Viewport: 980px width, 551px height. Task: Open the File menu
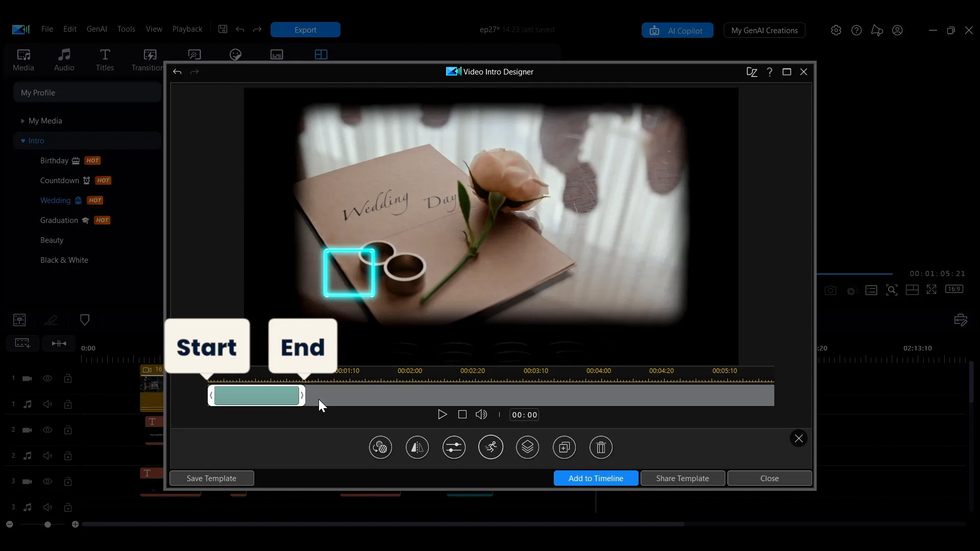click(x=47, y=29)
